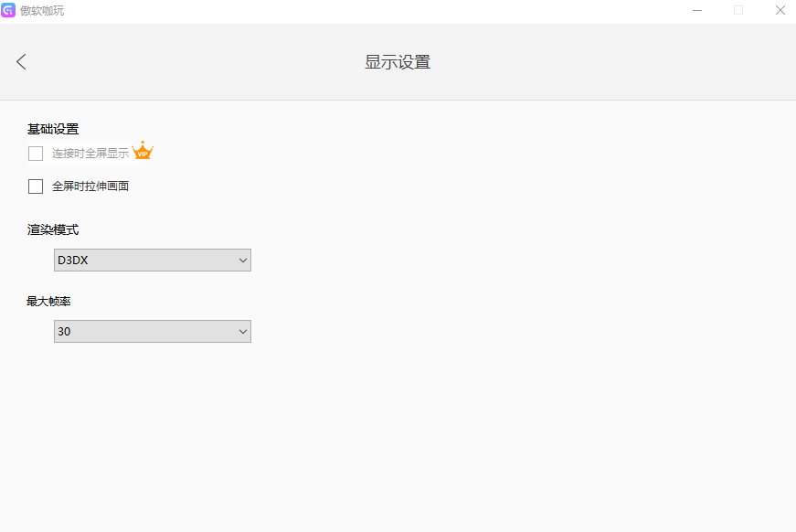Click the dropdown arrow on the 最大帧率 selector
796x532 pixels.
pos(243,331)
